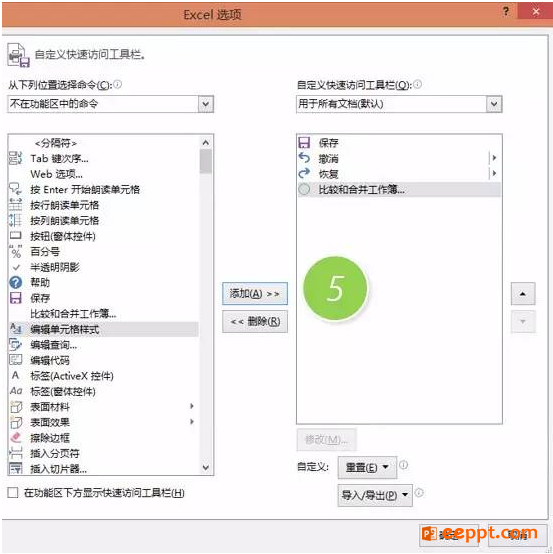Image resolution: width=553 pixels, height=554 pixels.
Task: Click the Remove button
Action: click(x=255, y=322)
